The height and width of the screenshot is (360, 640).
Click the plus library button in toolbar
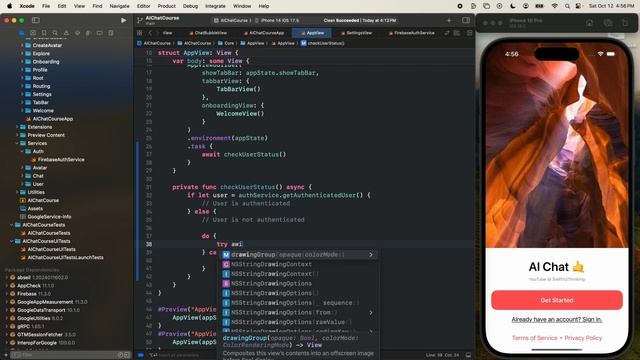click(x=449, y=20)
